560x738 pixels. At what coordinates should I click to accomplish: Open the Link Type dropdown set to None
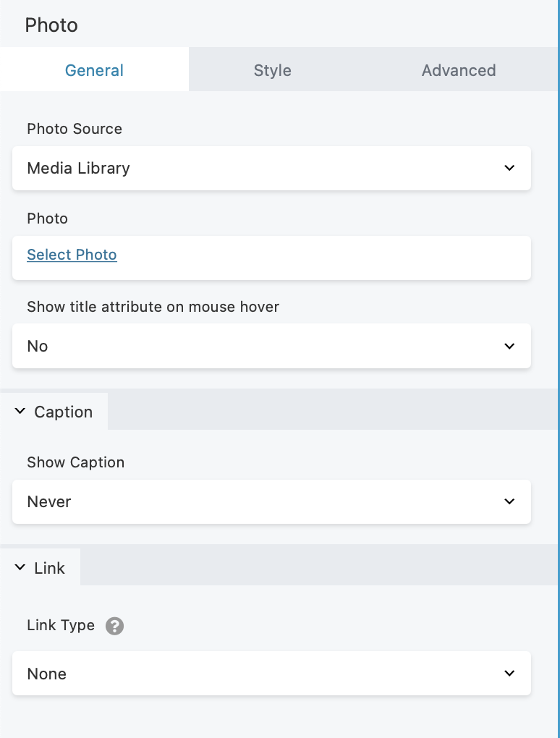tap(271, 673)
